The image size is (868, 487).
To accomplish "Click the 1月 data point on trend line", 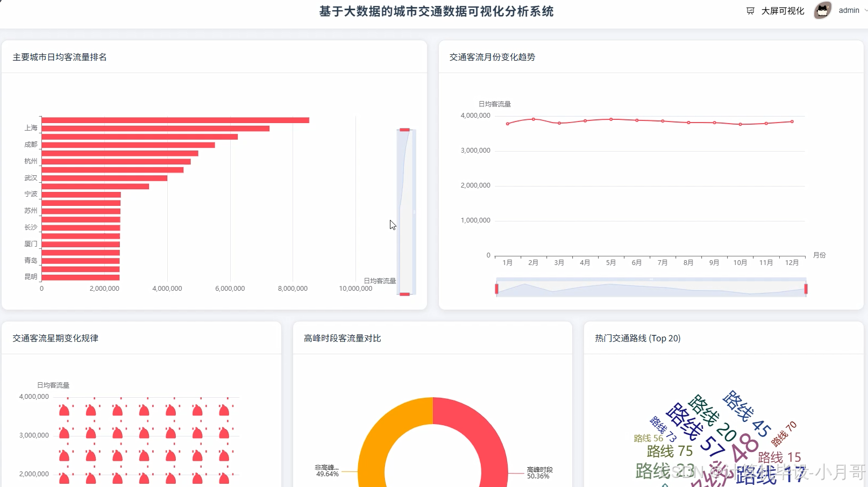I will click(508, 124).
